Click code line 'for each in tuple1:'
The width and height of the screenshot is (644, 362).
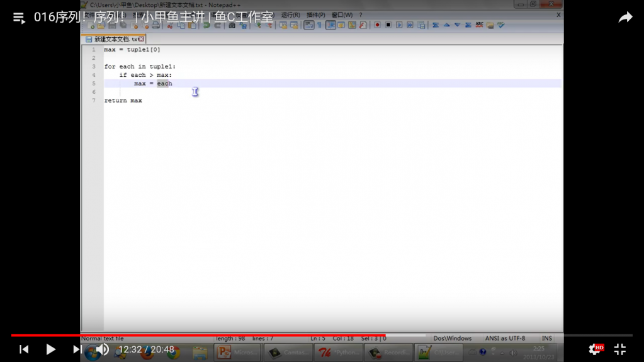[x=140, y=67]
